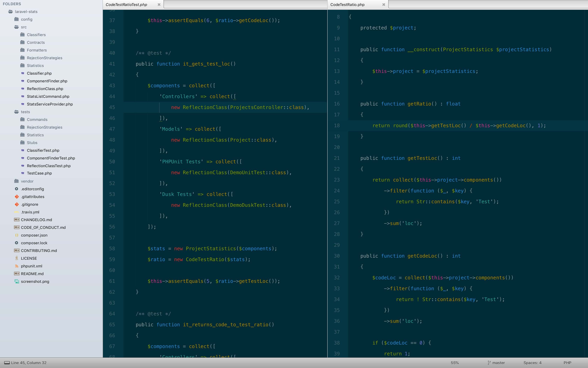The height and width of the screenshot is (368, 588).
Task: Collapse the laravel-stats root folder icon
Action: pos(10,12)
